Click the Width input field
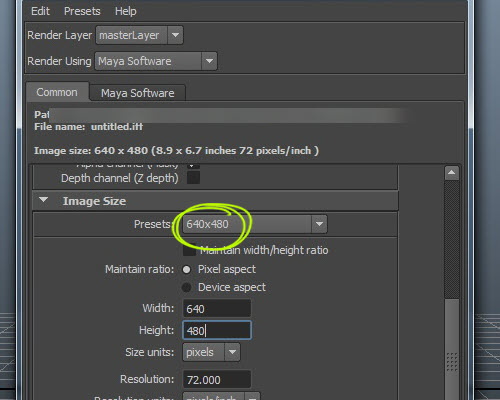 pyautogui.click(x=217, y=308)
